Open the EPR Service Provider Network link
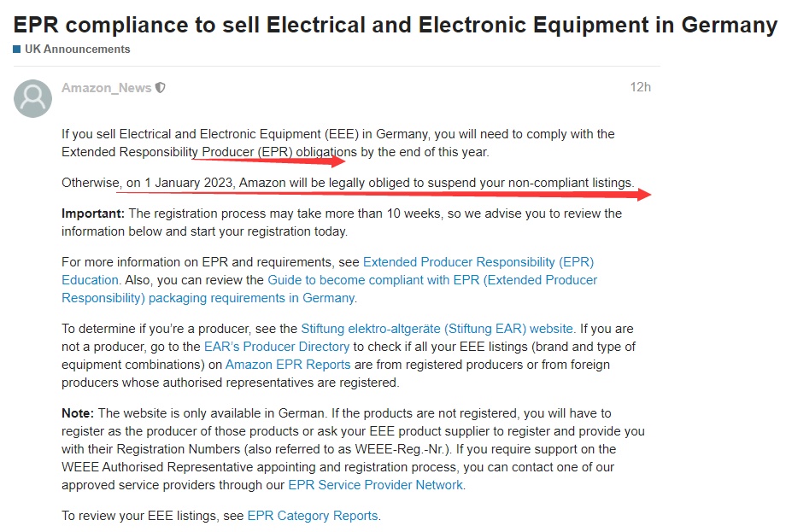The height and width of the screenshot is (532, 786). point(375,485)
